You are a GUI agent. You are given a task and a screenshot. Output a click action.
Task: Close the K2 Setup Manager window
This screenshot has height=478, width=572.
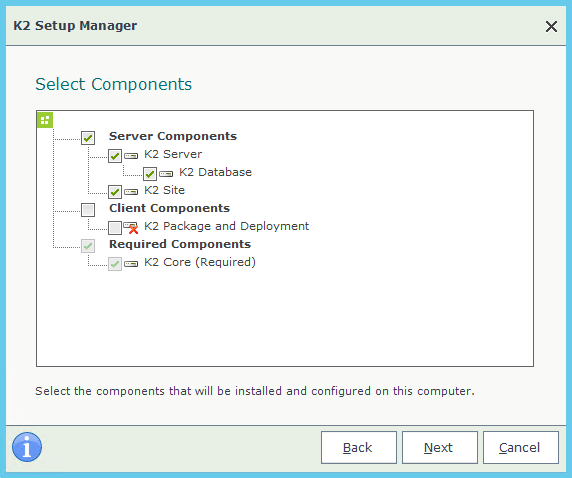[551, 26]
